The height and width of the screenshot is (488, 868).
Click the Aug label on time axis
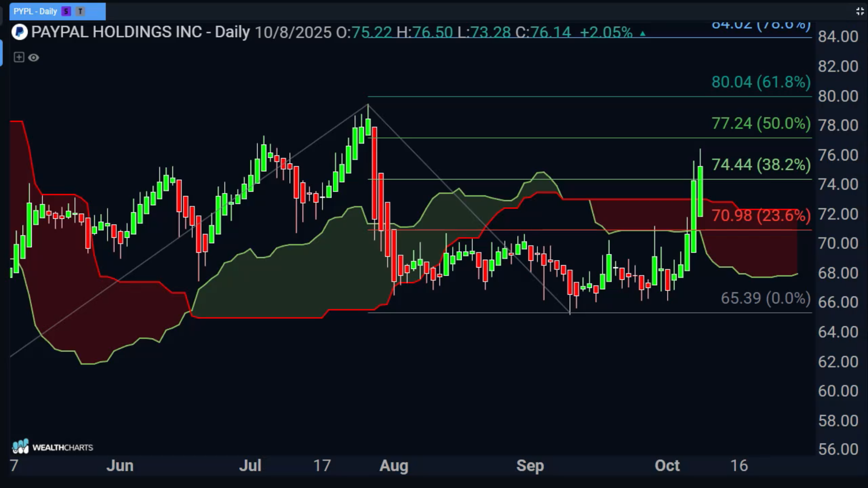click(x=394, y=465)
